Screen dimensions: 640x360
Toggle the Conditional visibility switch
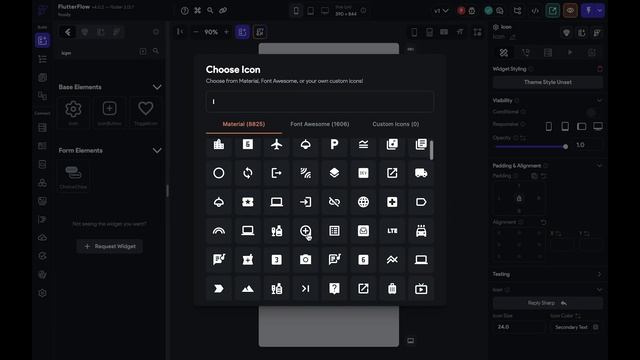coord(591,112)
